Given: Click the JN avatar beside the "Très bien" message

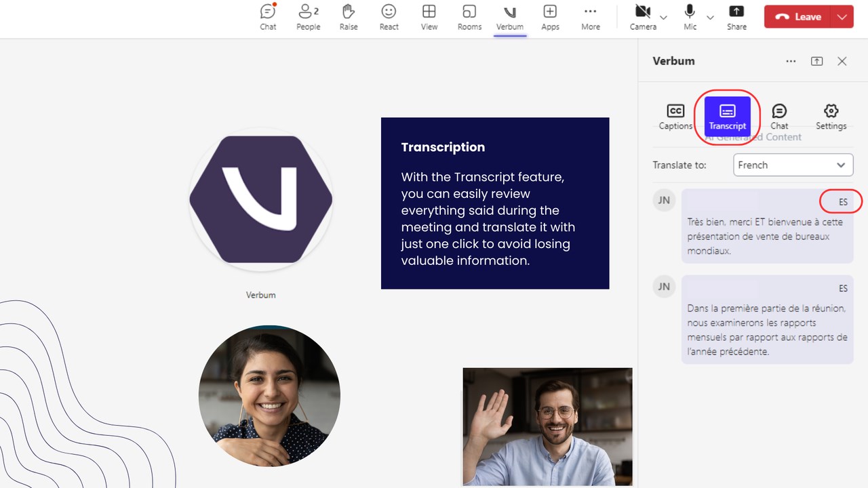Looking at the screenshot, I should tap(664, 200).
